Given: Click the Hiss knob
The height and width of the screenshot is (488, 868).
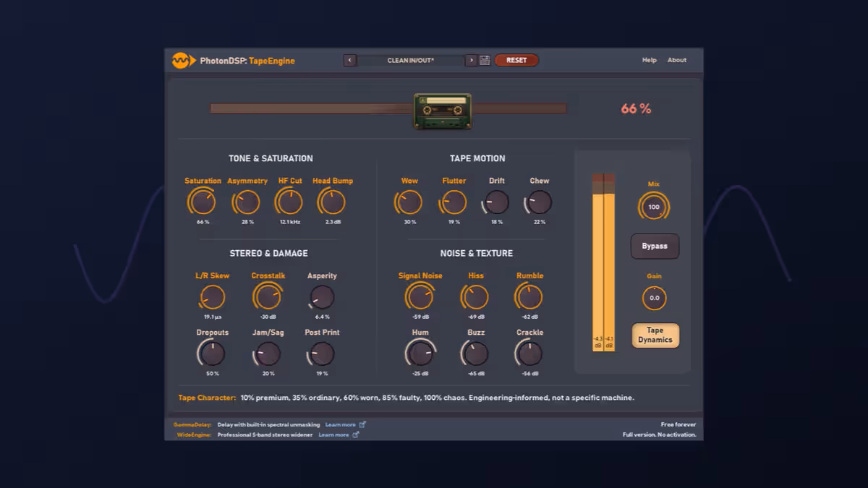Looking at the screenshot, I should tap(476, 296).
